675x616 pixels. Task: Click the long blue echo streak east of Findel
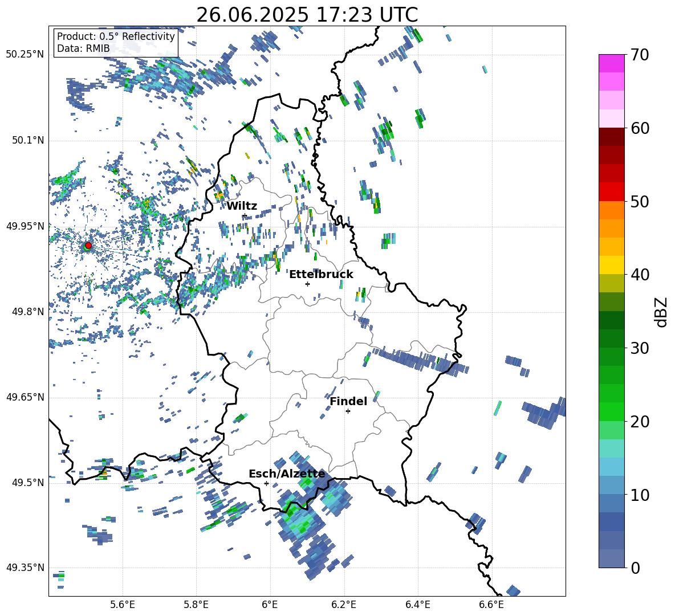(420, 361)
